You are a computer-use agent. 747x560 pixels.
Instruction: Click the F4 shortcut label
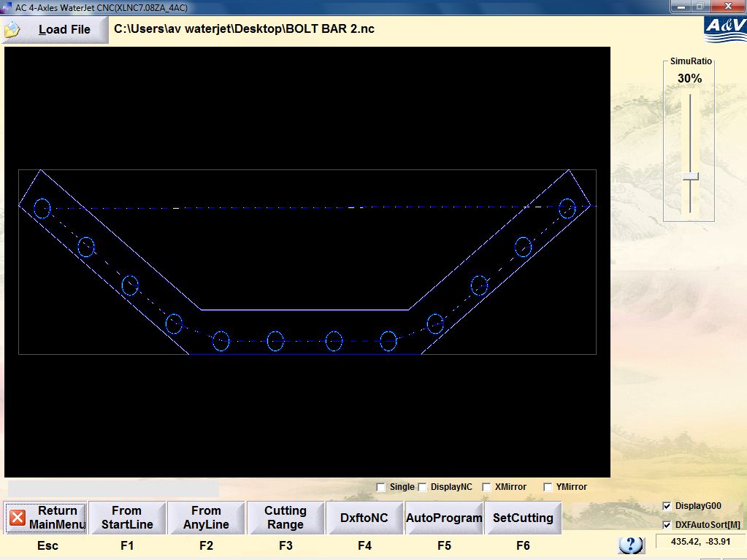click(364, 545)
